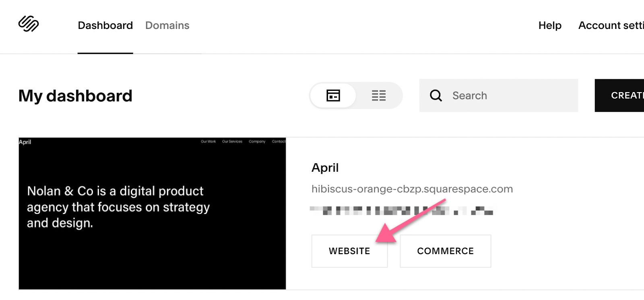Open the Dashboard tab
The image size is (644, 300).
[105, 25]
